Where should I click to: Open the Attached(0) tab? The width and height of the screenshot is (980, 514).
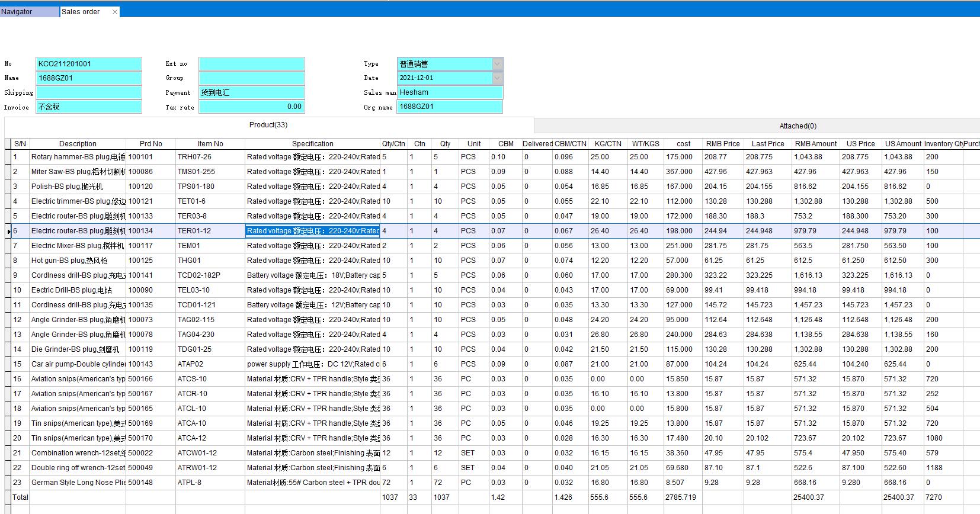pyautogui.click(x=798, y=126)
